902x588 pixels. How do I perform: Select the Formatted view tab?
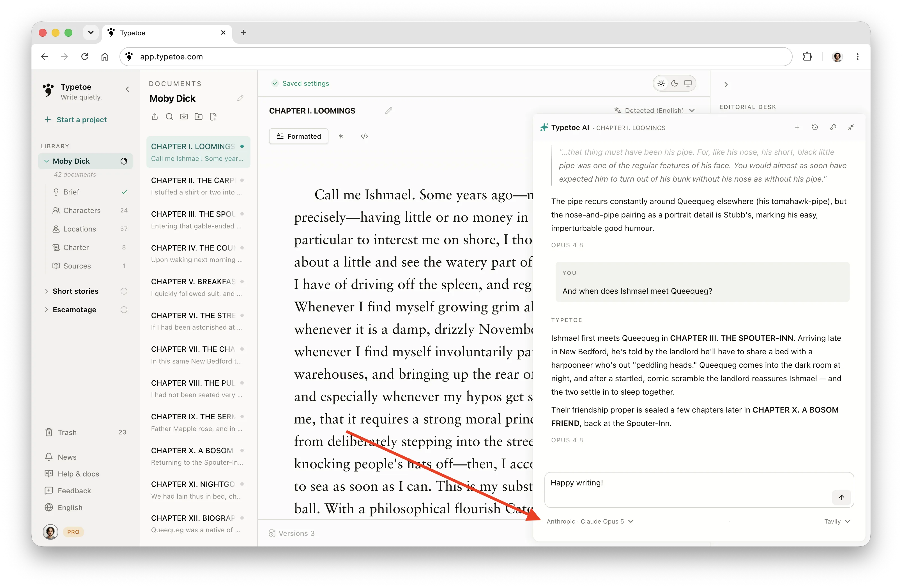coord(299,136)
